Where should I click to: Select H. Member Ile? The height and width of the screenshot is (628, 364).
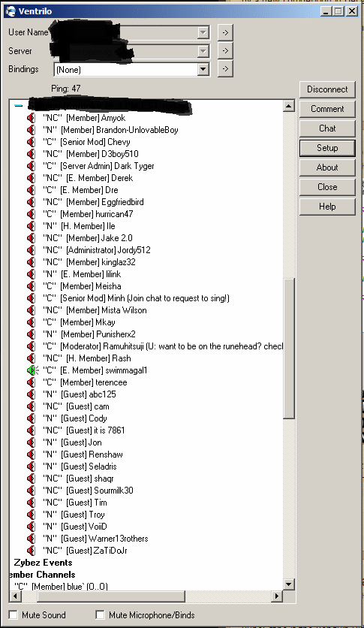tap(80, 226)
